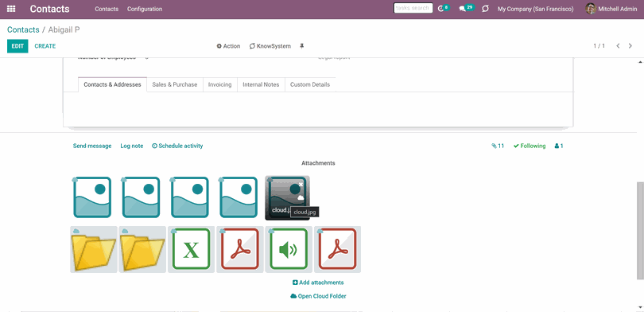Image resolution: width=644 pixels, height=312 pixels.
Task: Open the KnowSystem dropdown in the control panel
Action: 270,46
